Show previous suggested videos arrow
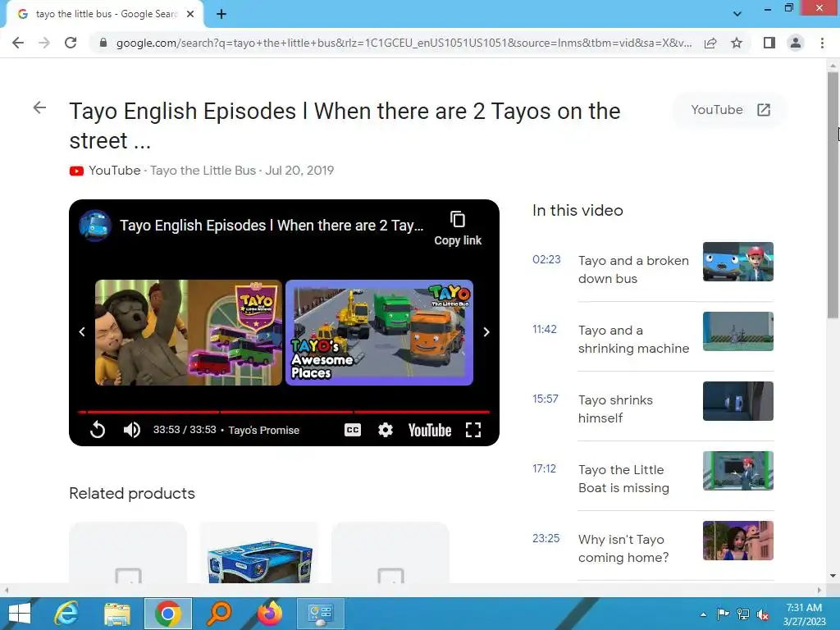The image size is (840, 630). pyautogui.click(x=82, y=332)
